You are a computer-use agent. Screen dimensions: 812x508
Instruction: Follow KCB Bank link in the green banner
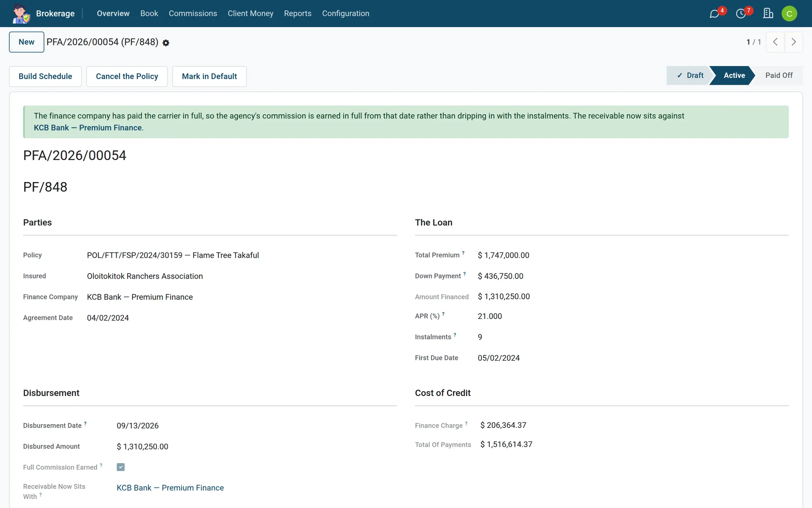[x=88, y=128]
